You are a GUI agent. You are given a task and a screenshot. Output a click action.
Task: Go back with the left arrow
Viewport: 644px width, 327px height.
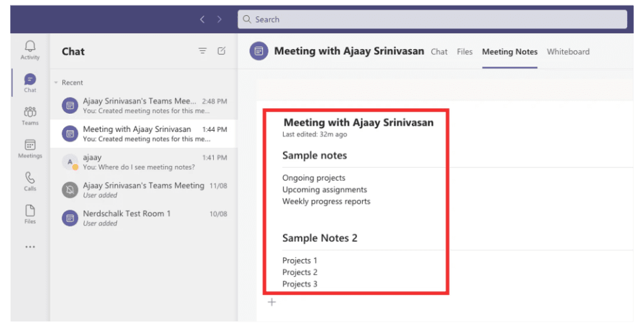202,19
